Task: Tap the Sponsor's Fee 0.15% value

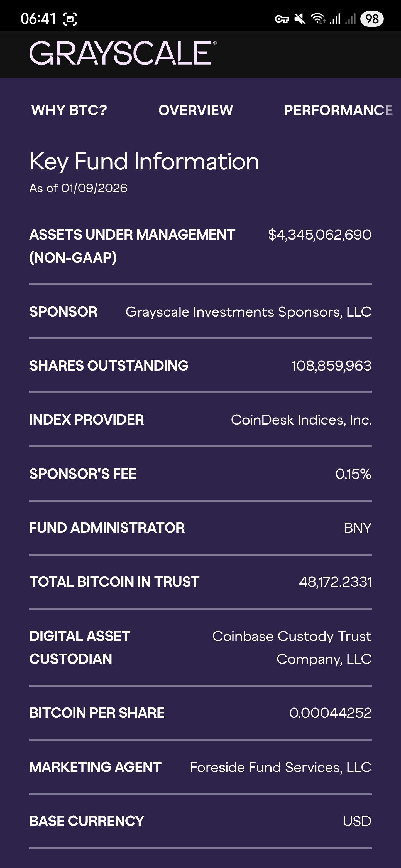Action: [x=353, y=474]
